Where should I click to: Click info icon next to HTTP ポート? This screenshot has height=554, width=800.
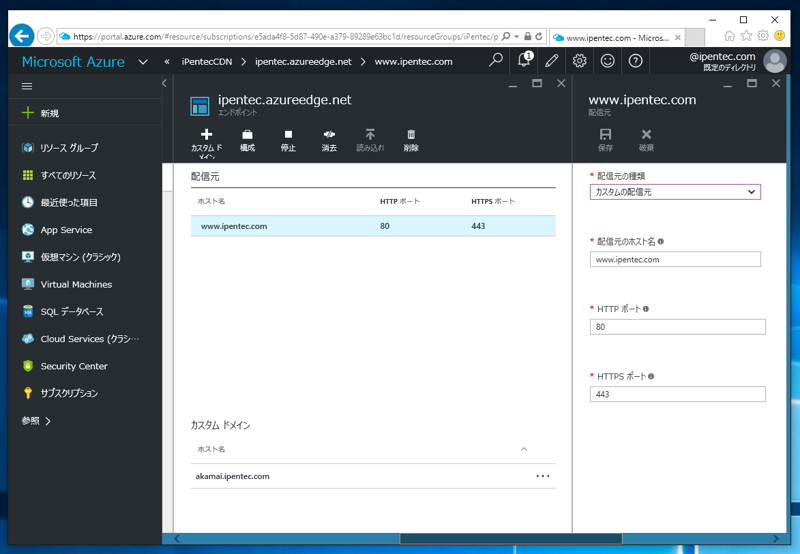click(646, 309)
